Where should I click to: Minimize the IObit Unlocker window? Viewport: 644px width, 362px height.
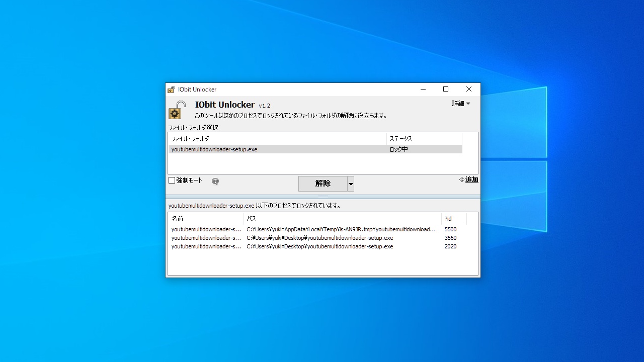(x=423, y=89)
